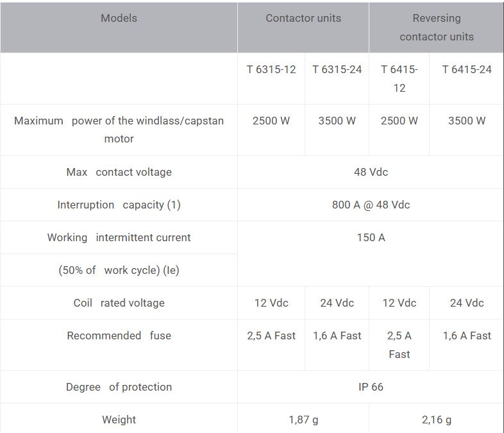Select the "Coil rated voltage" row label
This screenshot has height=433, width=504.
119,303
